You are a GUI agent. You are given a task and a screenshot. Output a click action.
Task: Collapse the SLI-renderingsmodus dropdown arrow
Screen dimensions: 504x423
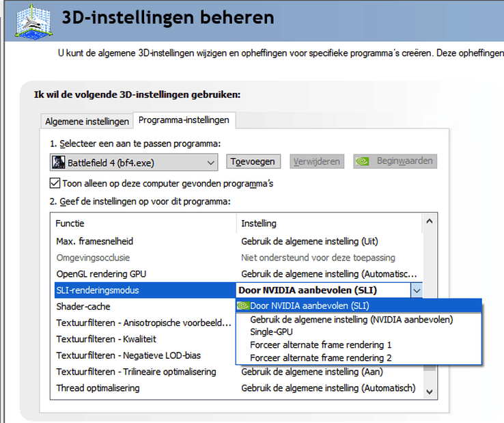pyautogui.click(x=417, y=290)
